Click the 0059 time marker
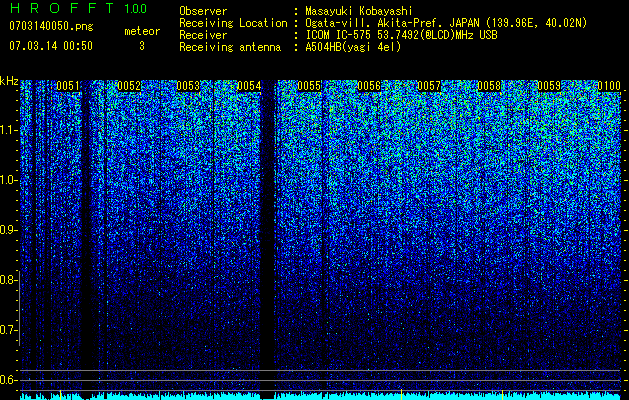Image resolution: width=629 pixels, height=400 pixels. [549, 86]
